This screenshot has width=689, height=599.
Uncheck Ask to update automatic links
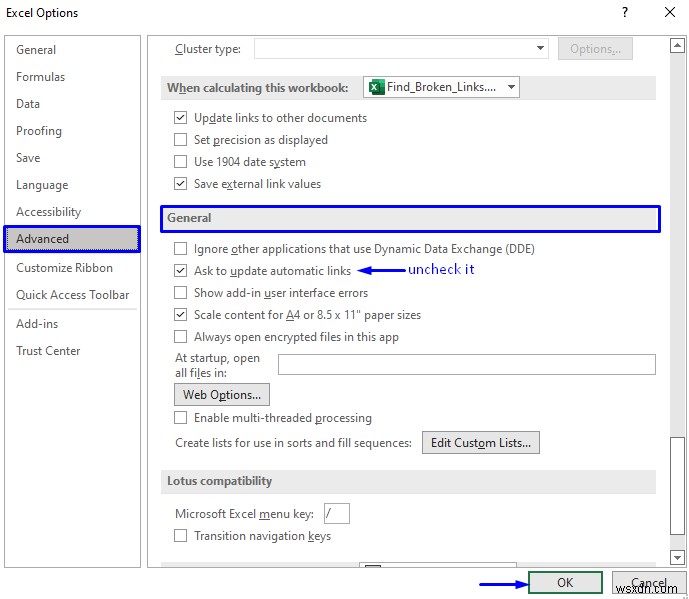[180, 271]
